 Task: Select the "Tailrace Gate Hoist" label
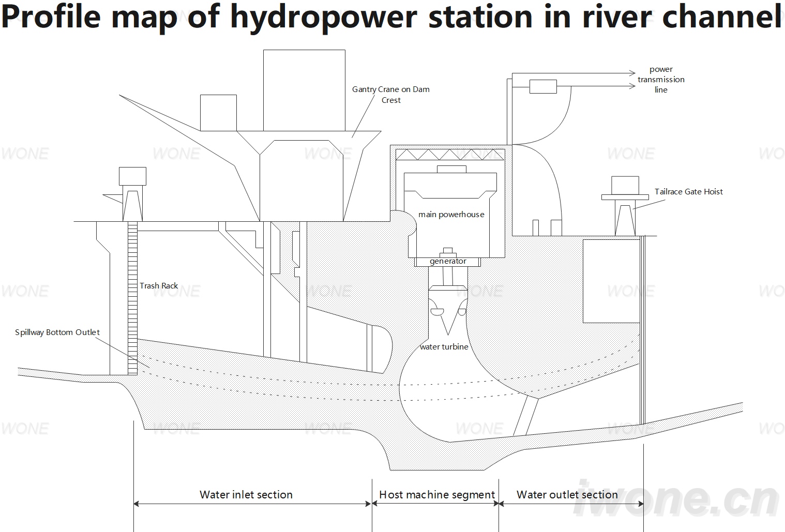[x=689, y=192]
